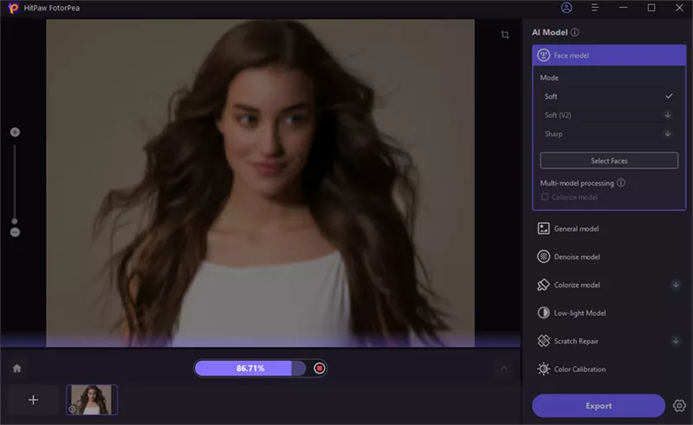Choose the Soft (V2) mode option
Screen dimensions: 693x425
coord(609,115)
